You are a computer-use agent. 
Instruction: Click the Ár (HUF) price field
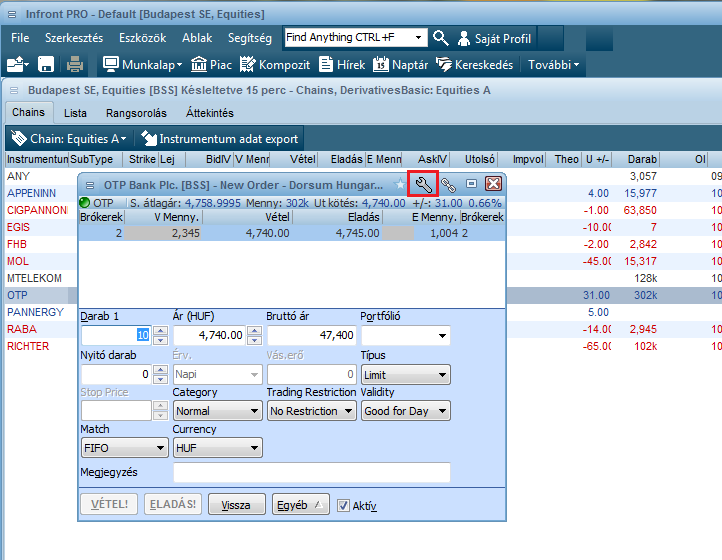click(x=210, y=335)
